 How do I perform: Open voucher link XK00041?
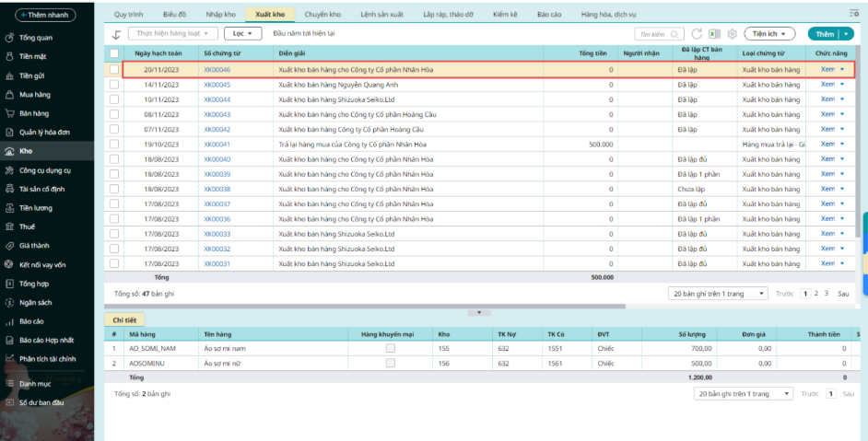tap(217, 145)
